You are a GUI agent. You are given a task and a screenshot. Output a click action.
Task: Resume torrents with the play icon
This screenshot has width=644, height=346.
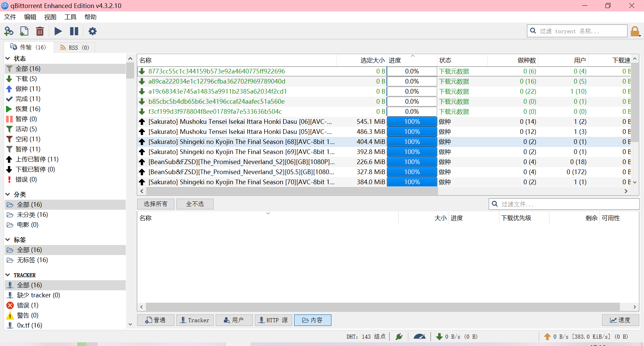click(58, 31)
